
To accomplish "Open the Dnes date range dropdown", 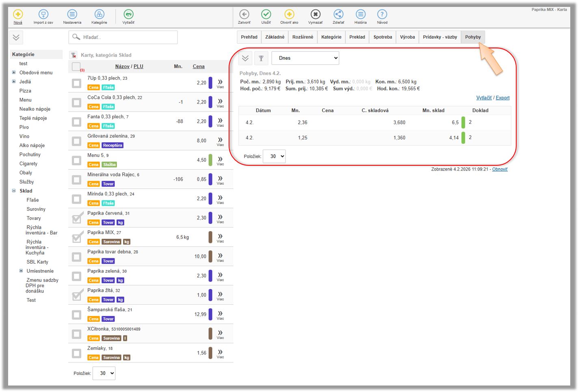I will point(305,58).
